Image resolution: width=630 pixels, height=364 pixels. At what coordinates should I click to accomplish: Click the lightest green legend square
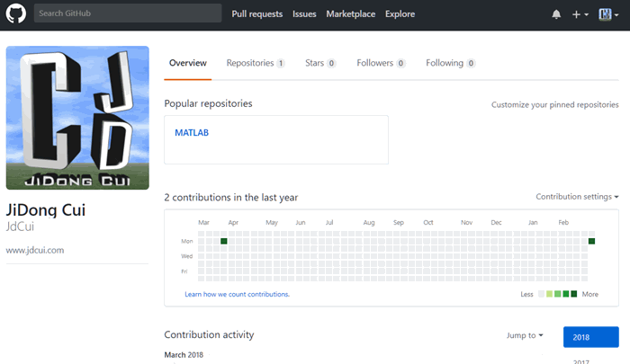click(x=549, y=294)
